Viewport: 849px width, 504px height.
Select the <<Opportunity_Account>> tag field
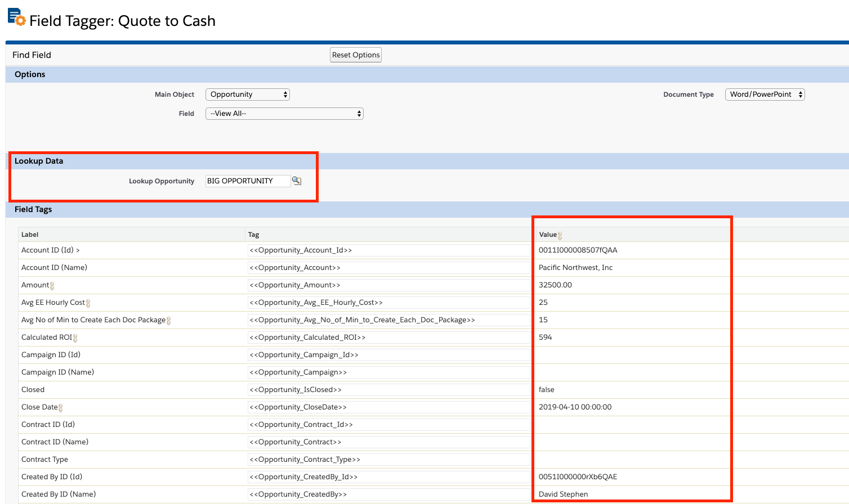[389, 268]
